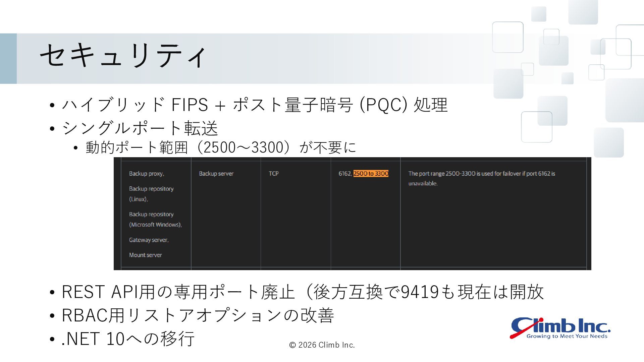The width and height of the screenshot is (644, 362).
Task: Click the Growing to Meet Your Needs tagline
Action: pyautogui.click(x=567, y=336)
